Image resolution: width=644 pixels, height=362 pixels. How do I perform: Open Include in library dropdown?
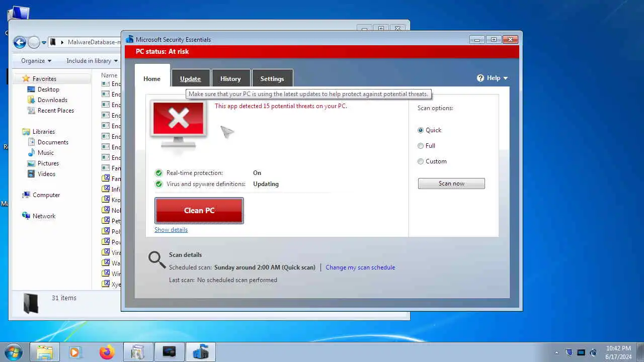[92, 61]
